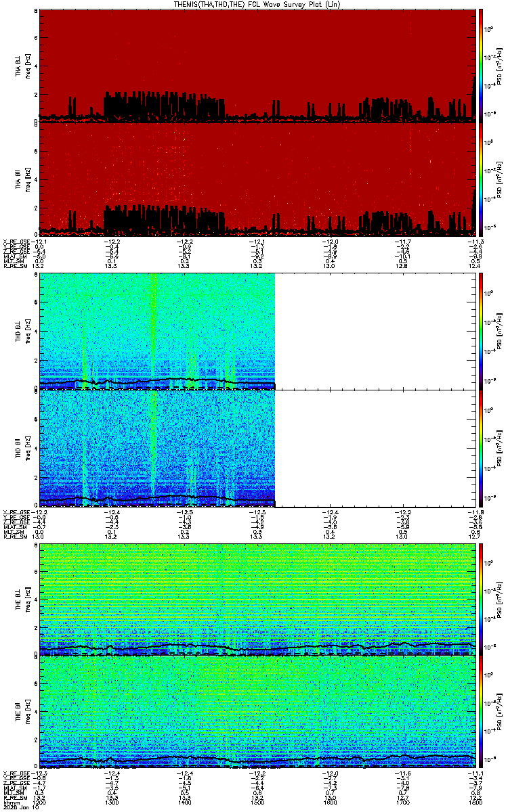The width and height of the screenshot is (508, 812).
Task: Select the THE B∥ spectrogram panel
Action: (257, 713)
